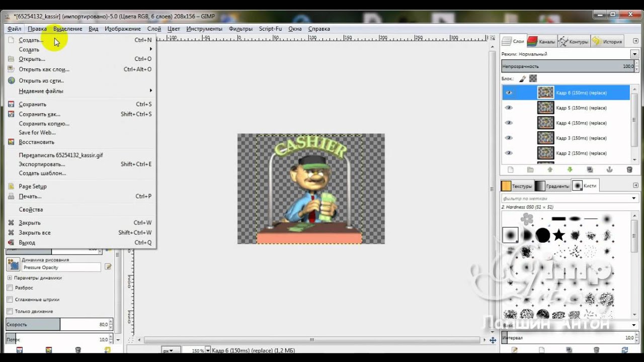This screenshot has height=362, width=644.
Task: Create a new layer with the page icon
Action: tap(510, 170)
